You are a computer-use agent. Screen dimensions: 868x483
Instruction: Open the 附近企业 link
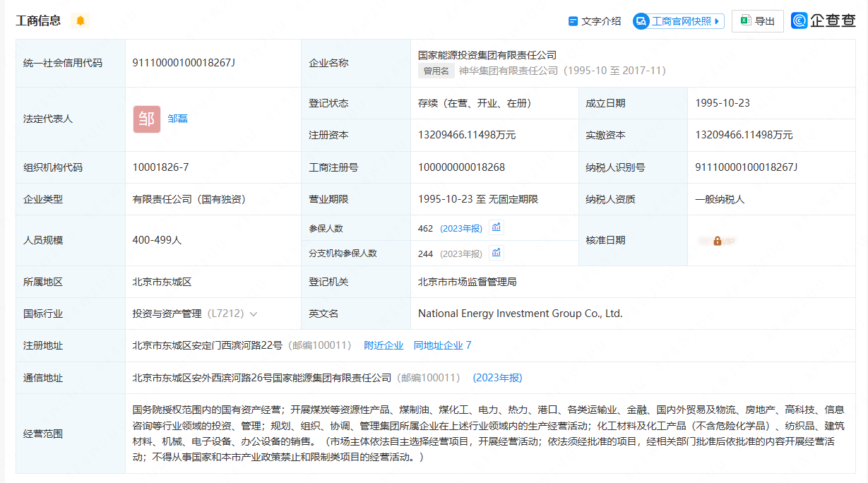pos(384,345)
